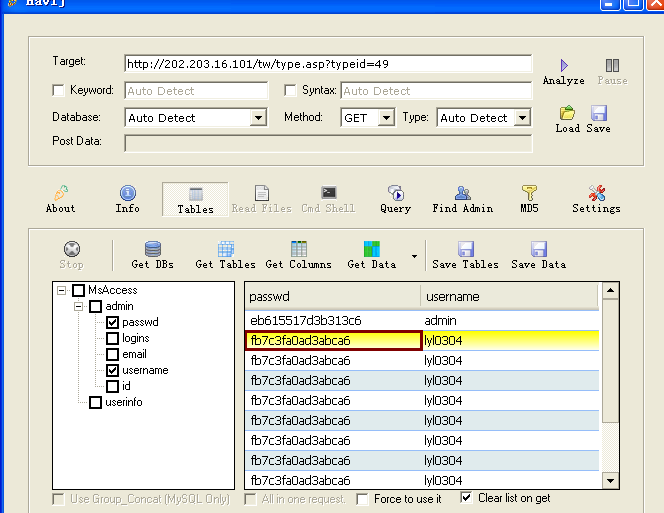Image resolution: width=664 pixels, height=513 pixels.
Task: Check the userinfo table checkbox
Action: tap(95, 402)
